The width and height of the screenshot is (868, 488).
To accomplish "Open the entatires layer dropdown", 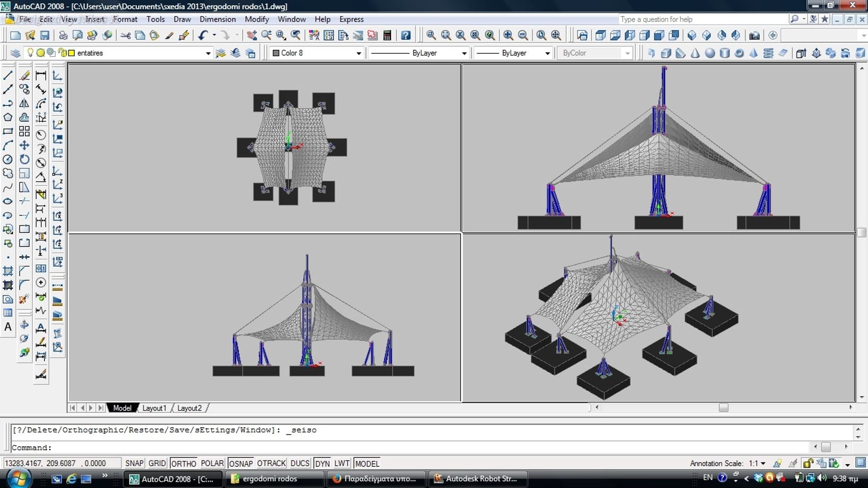I will point(207,53).
